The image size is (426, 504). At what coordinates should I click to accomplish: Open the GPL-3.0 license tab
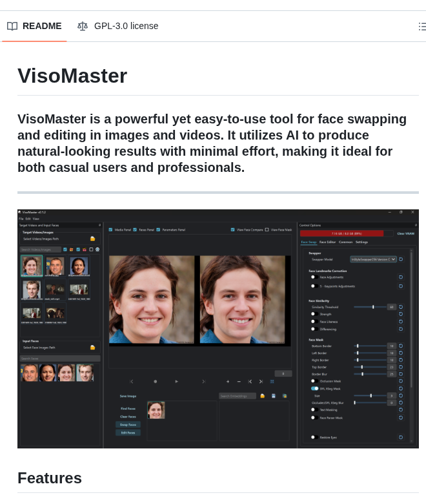pos(118,26)
